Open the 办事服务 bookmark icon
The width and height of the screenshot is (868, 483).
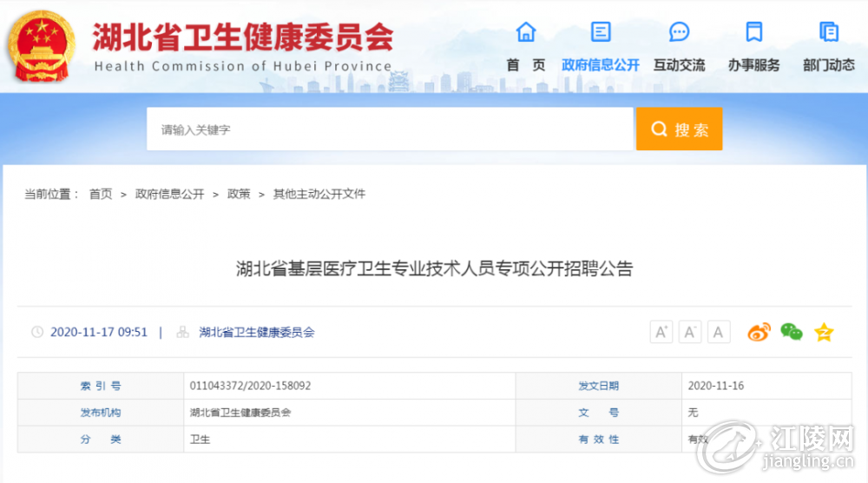pos(754,31)
